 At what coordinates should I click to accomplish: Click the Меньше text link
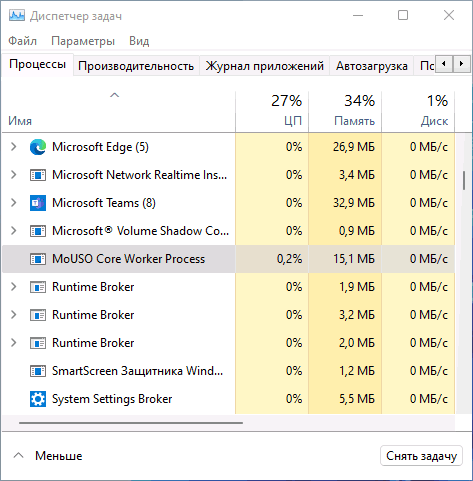click(59, 456)
